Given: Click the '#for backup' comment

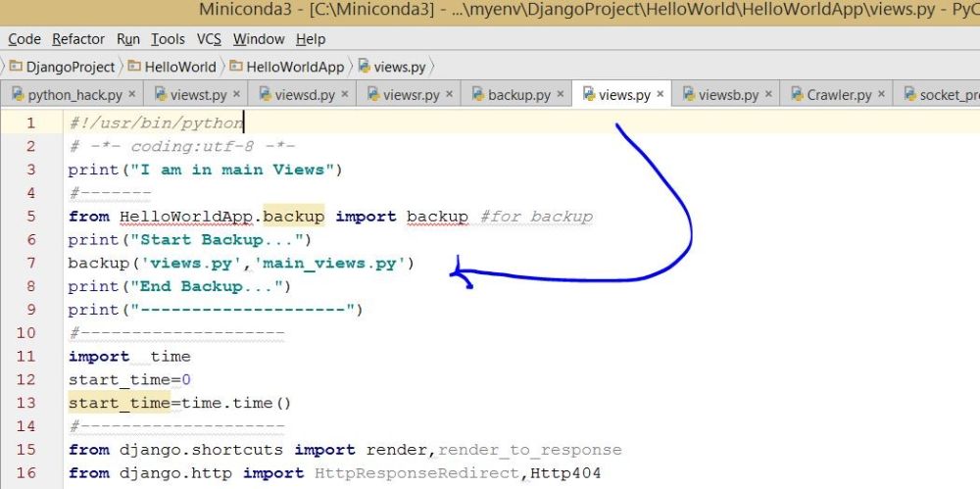Looking at the screenshot, I should coord(536,217).
